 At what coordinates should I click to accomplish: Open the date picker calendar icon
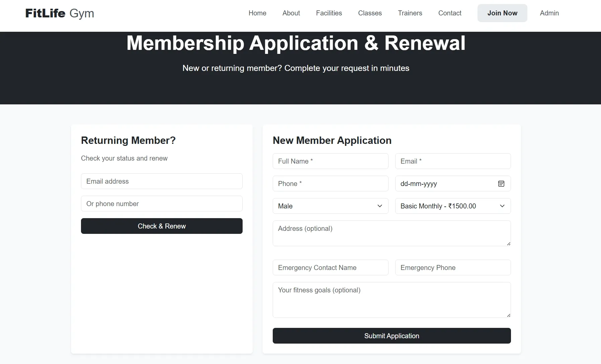coord(501,183)
